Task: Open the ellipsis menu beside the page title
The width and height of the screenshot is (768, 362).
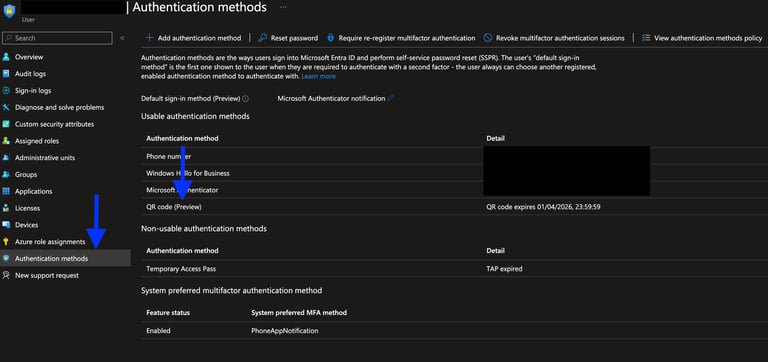Action: coord(283,7)
